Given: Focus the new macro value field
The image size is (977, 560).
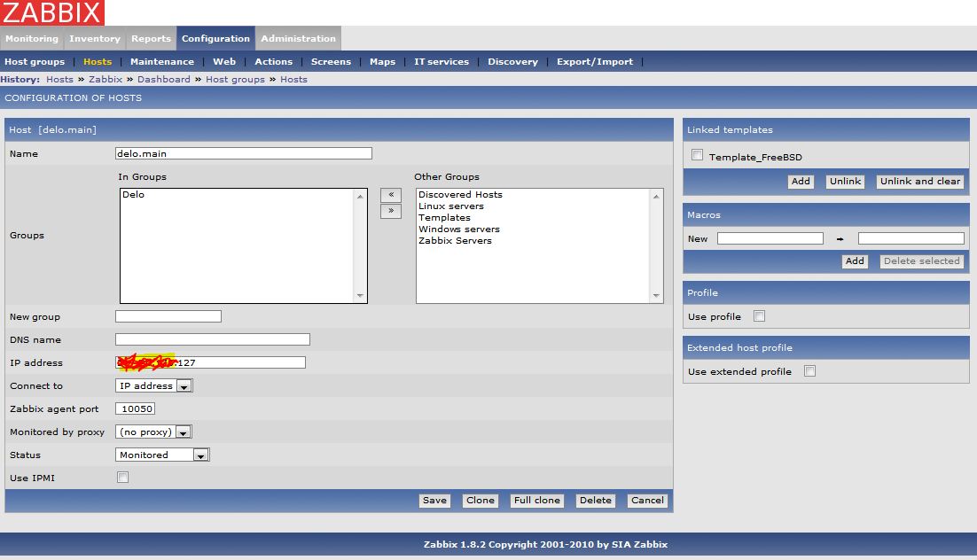Looking at the screenshot, I should click(x=911, y=238).
